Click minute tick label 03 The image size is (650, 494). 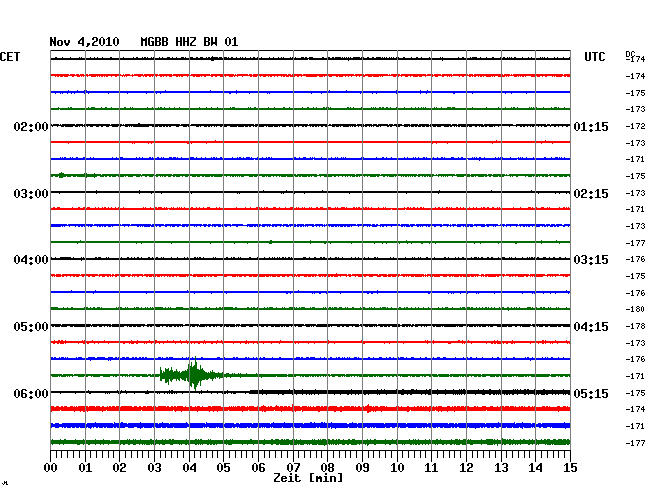(154, 467)
